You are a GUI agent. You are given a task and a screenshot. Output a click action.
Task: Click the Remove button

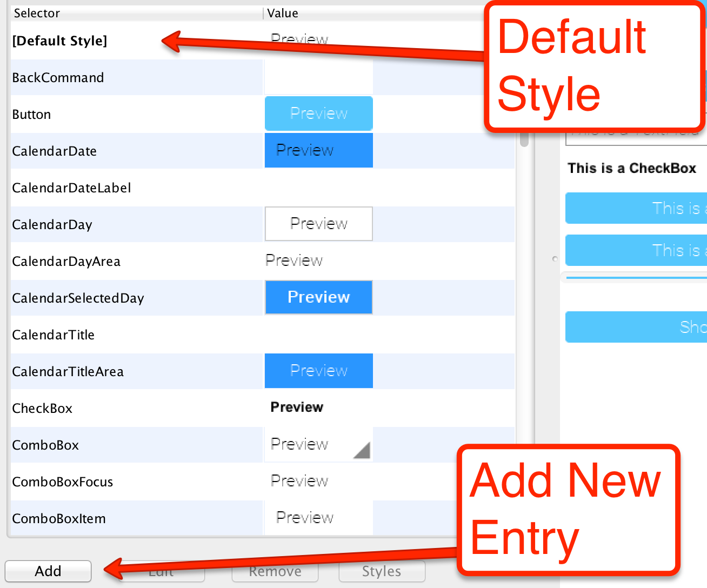275,571
